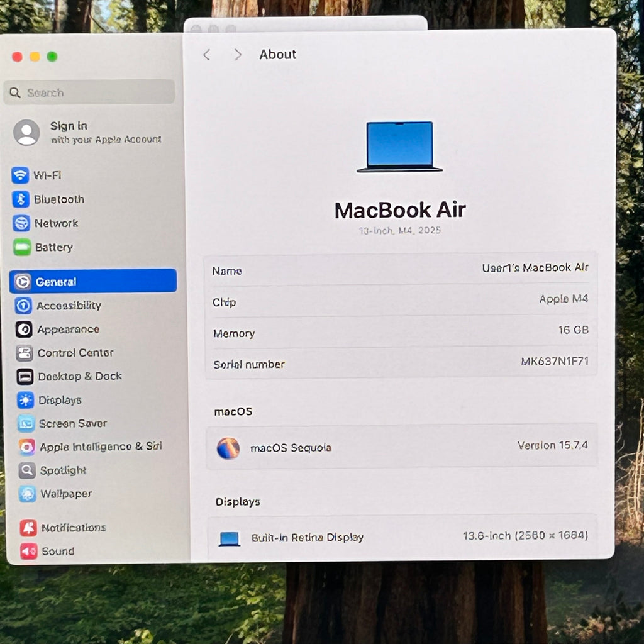
Task: Select the General gear icon
Action: pyautogui.click(x=23, y=282)
